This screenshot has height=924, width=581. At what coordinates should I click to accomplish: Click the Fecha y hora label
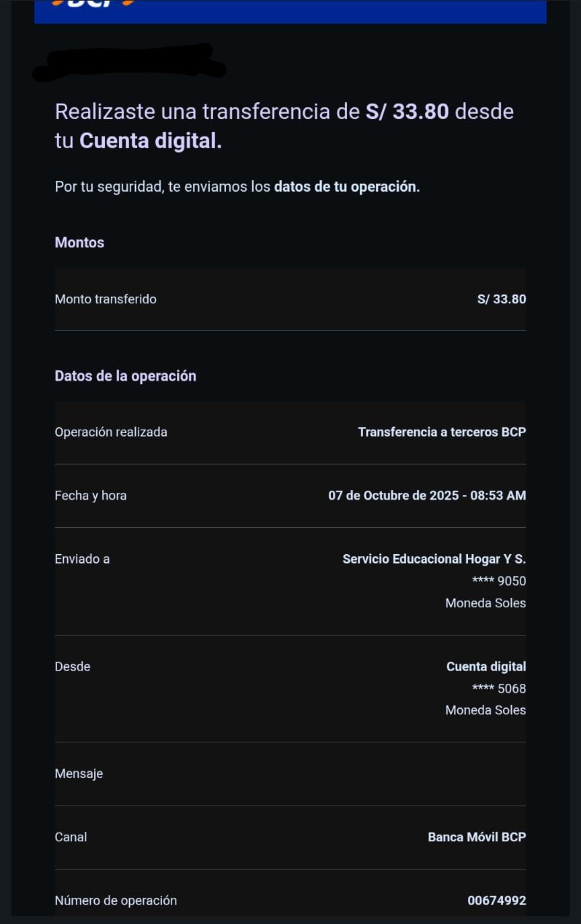[91, 496]
